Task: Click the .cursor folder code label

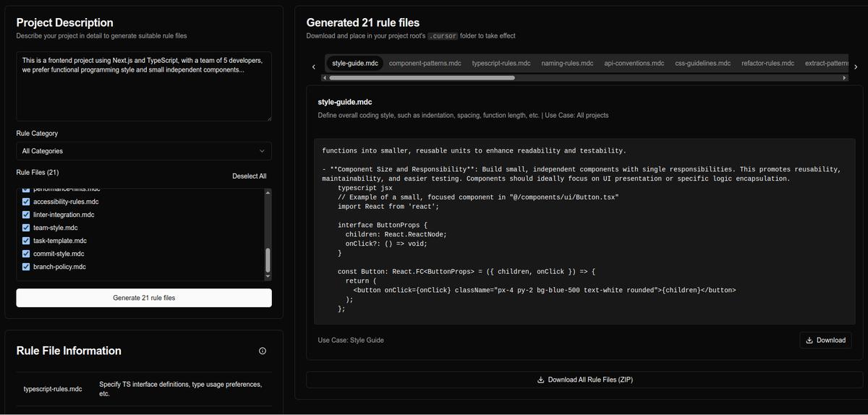Action: point(441,35)
